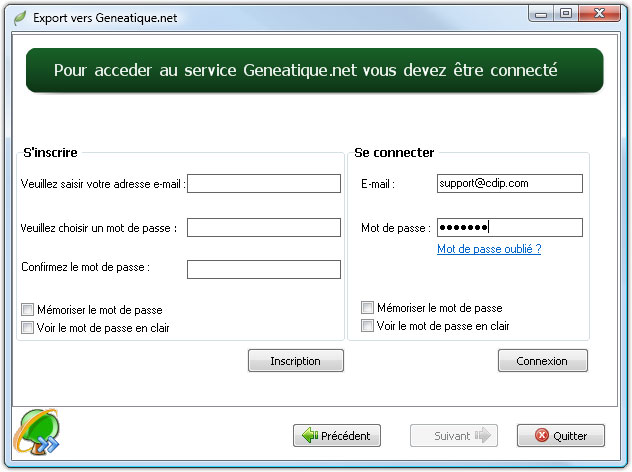Close the Export vers Geneatique.net window
This screenshot has height=472, width=632.
599,14
